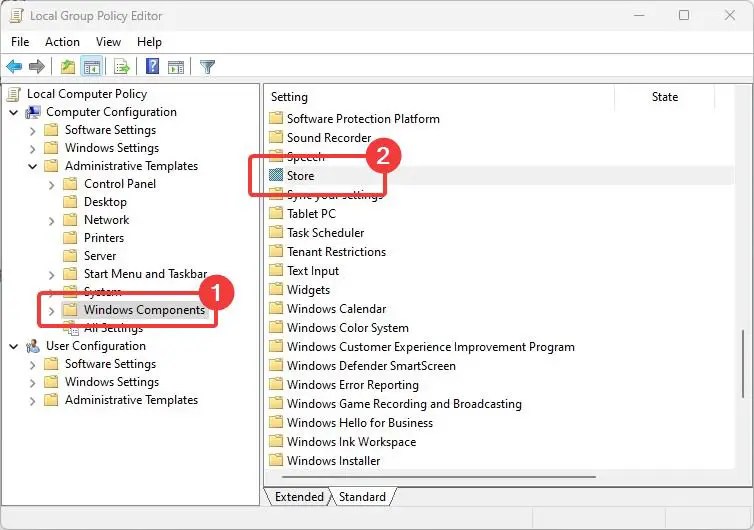Click the Server folder icon in tree
This screenshot has height=530, width=754.
click(70, 255)
